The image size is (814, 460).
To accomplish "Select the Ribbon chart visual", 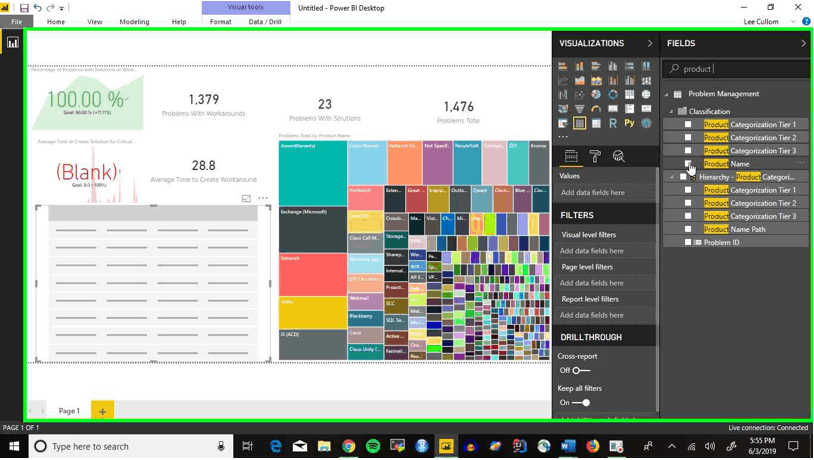I will [646, 80].
